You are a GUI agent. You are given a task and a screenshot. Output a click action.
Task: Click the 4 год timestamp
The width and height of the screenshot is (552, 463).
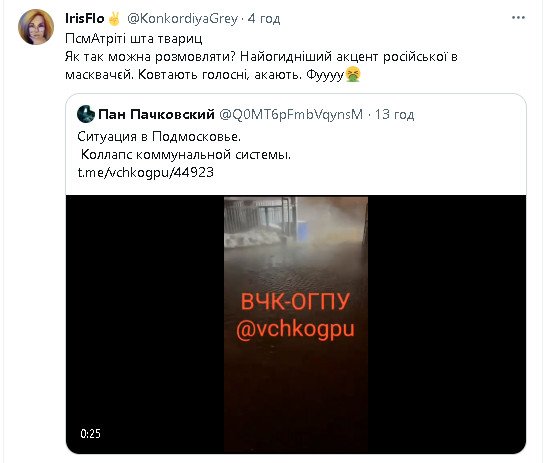[264, 19]
